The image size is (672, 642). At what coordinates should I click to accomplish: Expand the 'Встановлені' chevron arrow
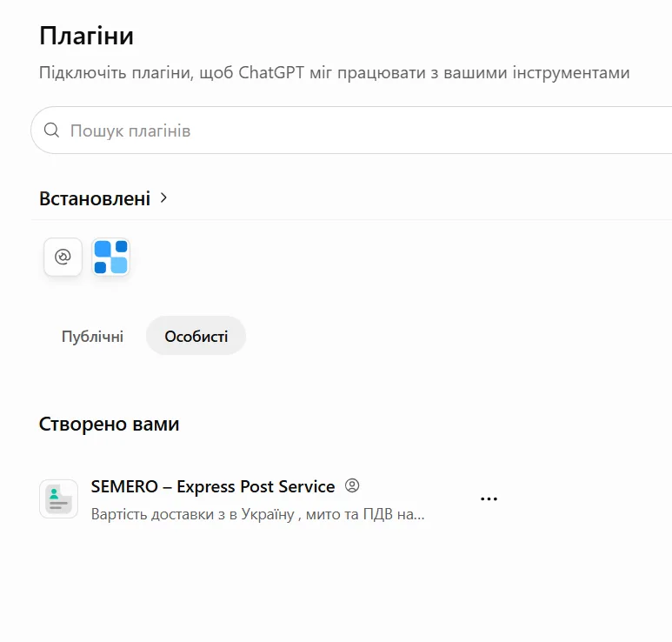pos(163,197)
